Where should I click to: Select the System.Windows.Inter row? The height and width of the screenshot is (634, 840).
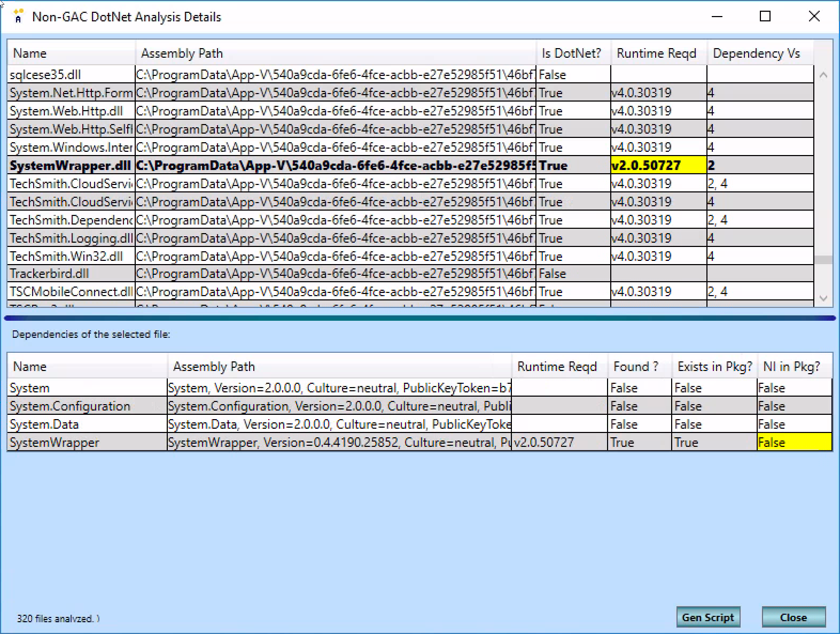coord(411,148)
